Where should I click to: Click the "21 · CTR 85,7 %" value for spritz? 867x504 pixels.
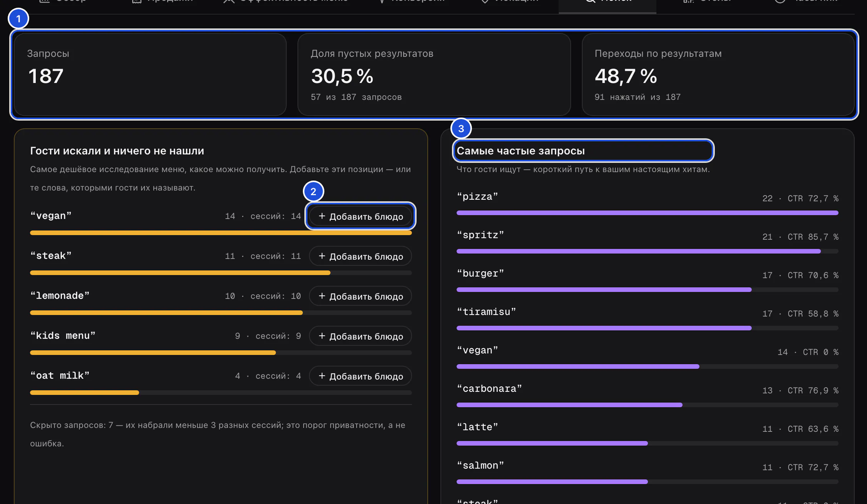tap(801, 237)
